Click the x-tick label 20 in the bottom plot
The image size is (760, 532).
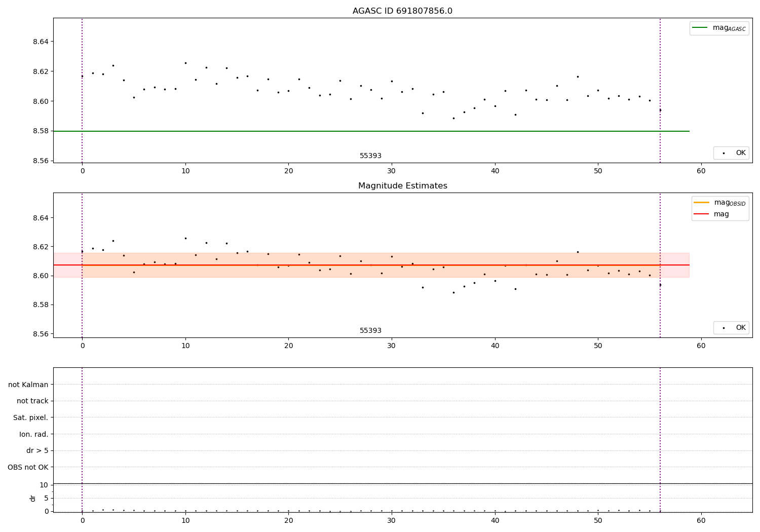[x=288, y=520]
